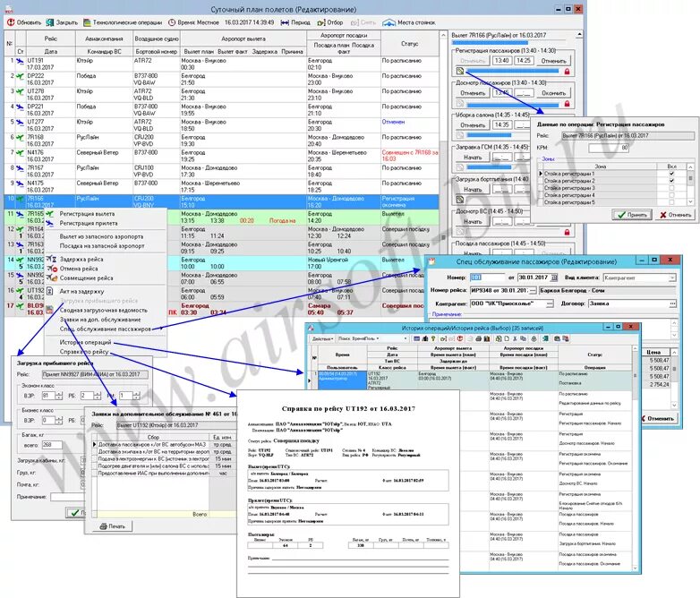Click ellipsis button of Договор field
The width and height of the screenshot is (700, 598).
point(672,303)
